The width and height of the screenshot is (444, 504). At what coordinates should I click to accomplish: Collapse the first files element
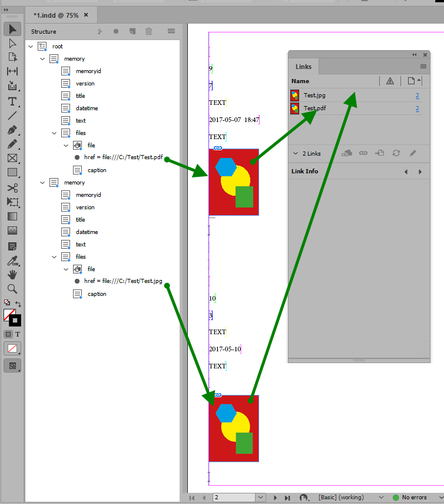[54, 133]
